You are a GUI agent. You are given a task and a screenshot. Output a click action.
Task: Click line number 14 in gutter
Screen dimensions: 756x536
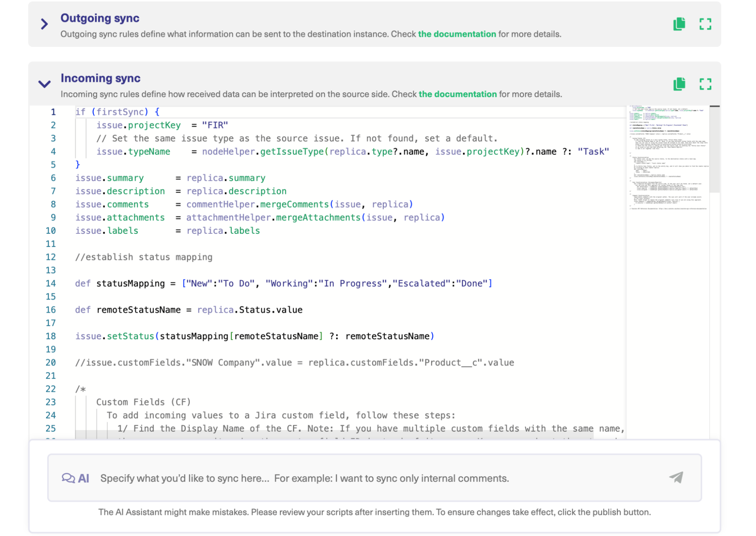click(51, 283)
